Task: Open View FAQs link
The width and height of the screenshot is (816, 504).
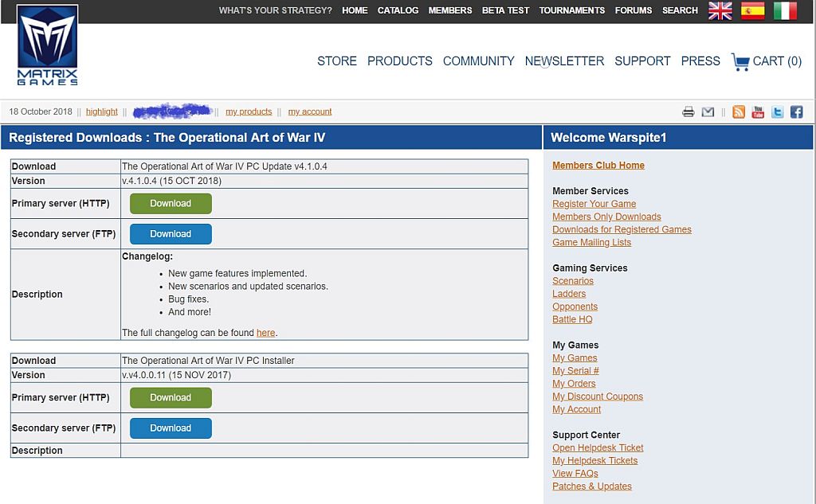Action: coord(575,473)
